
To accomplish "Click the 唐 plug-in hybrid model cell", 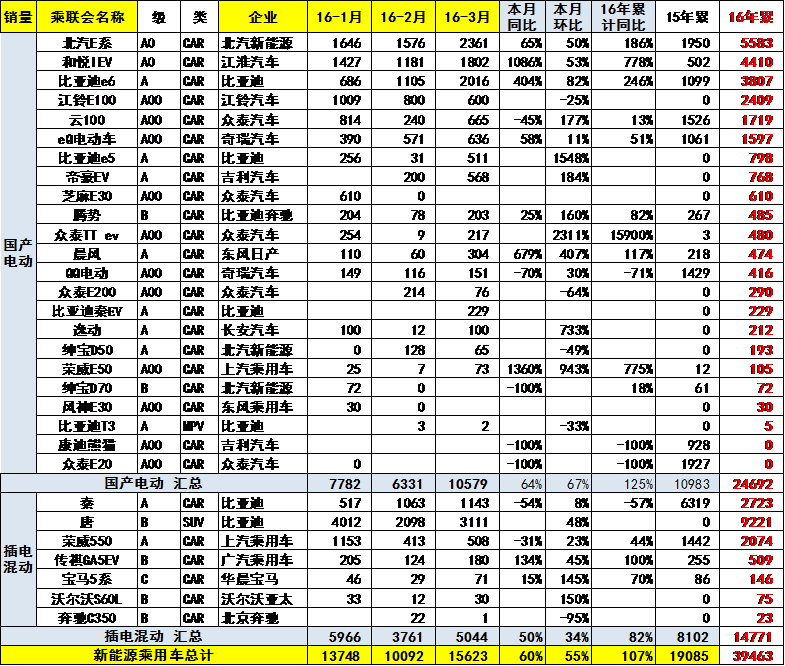I will tap(87, 522).
